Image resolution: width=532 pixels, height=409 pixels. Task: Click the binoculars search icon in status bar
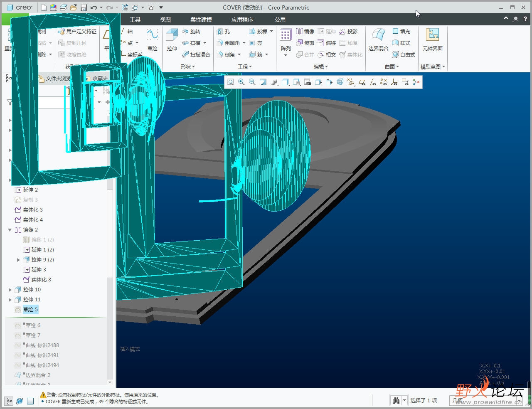click(x=396, y=400)
